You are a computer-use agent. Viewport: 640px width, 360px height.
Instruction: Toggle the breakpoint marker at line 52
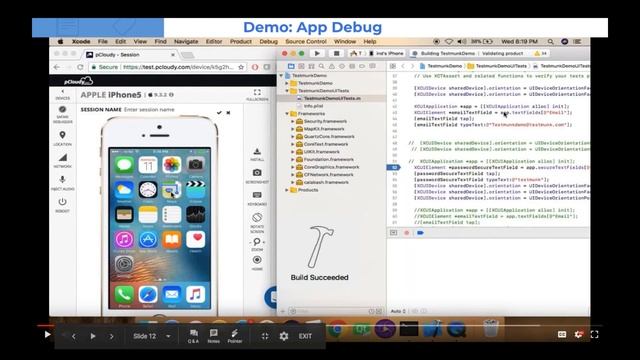pyautogui.click(x=394, y=167)
